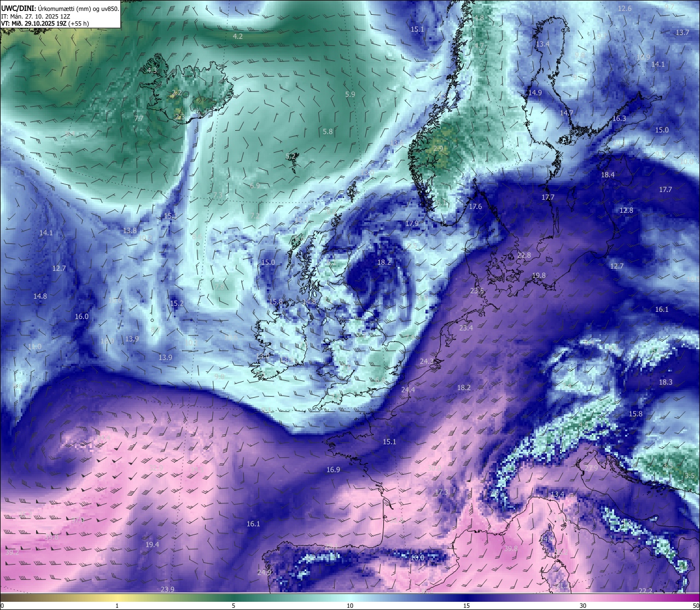Click the 10 tick on the color scale
The height and width of the screenshot is (610, 700).
[x=350, y=606]
